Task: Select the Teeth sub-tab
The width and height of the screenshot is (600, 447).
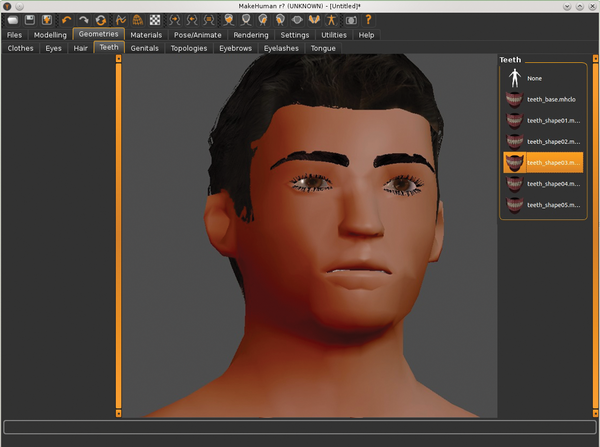Action: [x=109, y=47]
